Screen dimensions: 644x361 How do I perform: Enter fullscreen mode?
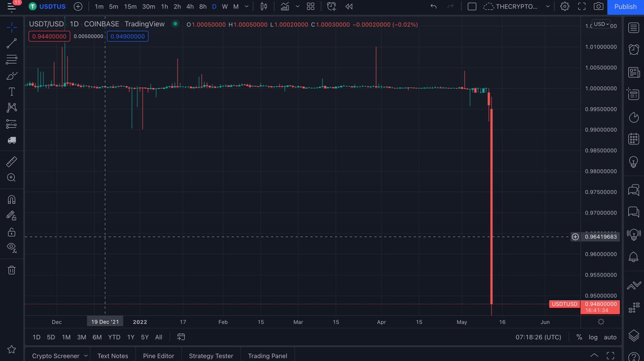click(x=582, y=6)
